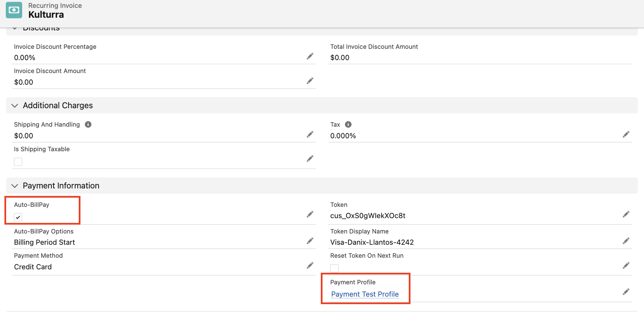Screen dimensions: 644x312
Task: Click the Billing Period Start field value
Action: (44, 242)
